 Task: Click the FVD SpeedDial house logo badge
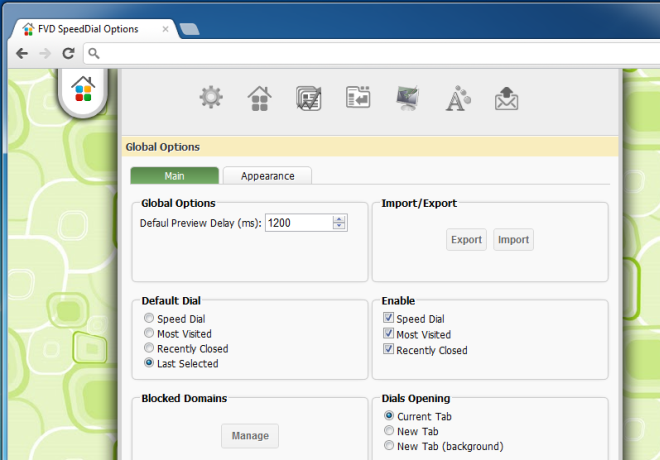(x=83, y=91)
